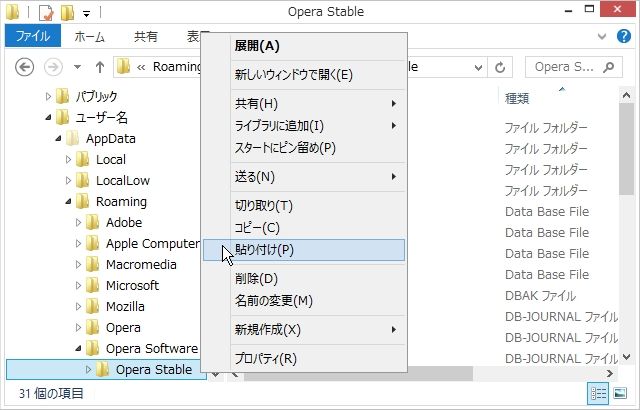Image resolution: width=640 pixels, height=410 pixels.
Task: Click the New Folder quick access icon
Action: pyautogui.click(x=68, y=13)
